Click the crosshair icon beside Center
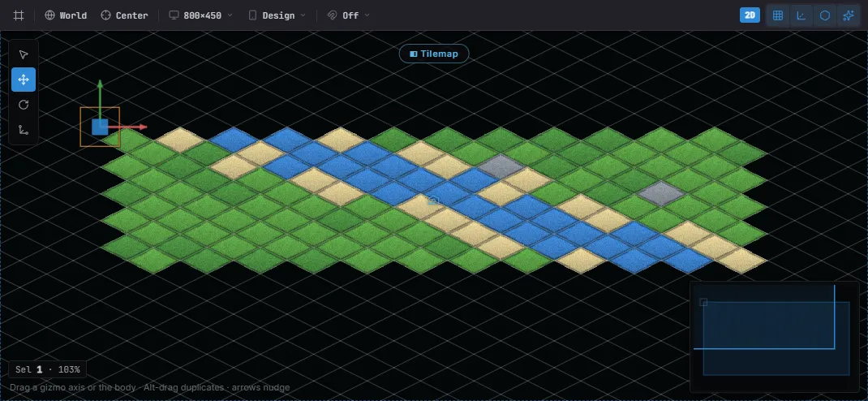The width and height of the screenshot is (868, 401). pyautogui.click(x=105, y=15)
